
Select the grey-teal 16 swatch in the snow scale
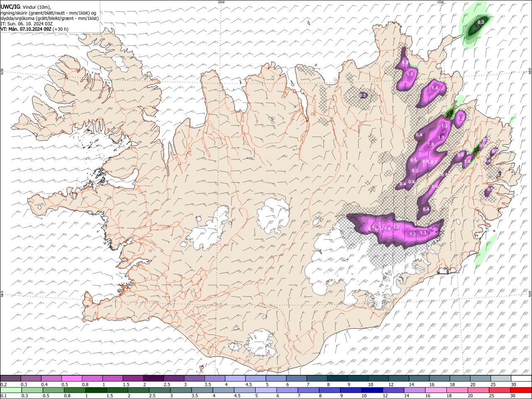click(439, 379)
